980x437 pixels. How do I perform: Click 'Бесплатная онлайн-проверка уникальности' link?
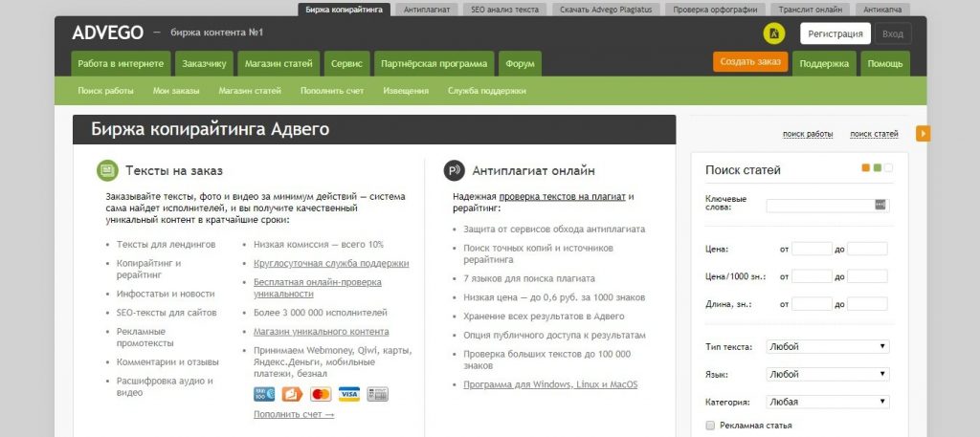[318, 288]
